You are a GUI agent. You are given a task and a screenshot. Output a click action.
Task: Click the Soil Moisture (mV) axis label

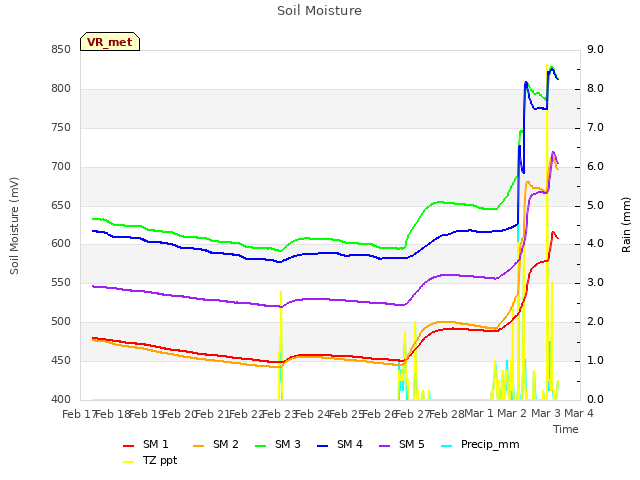coord(14,225)
